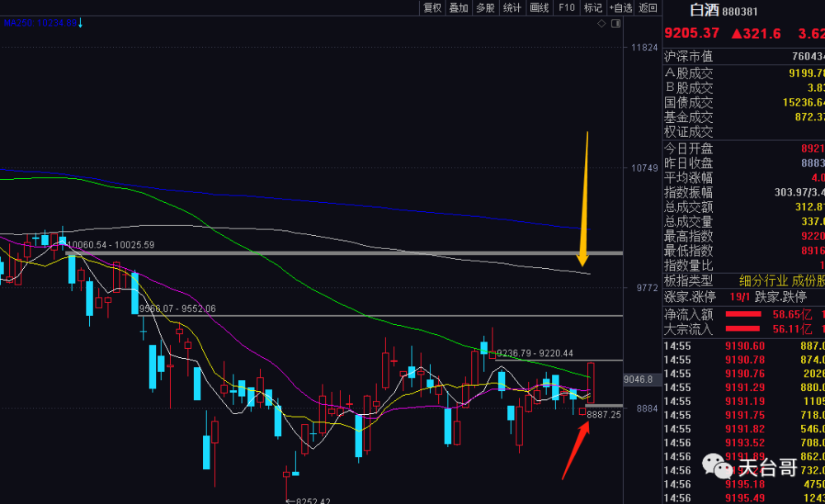The width and height of the screenshot is (825, 504).
Task: Open 多股 multi-stock view
Action: tap(486, 8)
